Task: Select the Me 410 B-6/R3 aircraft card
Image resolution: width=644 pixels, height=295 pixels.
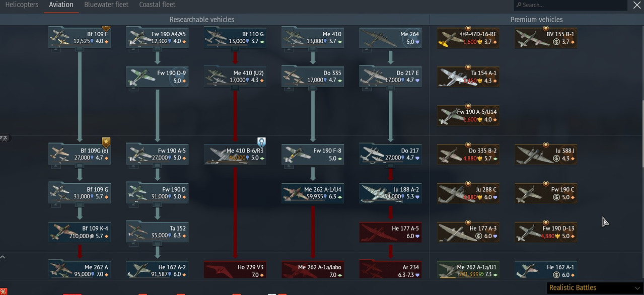Action: click(235, 154)
